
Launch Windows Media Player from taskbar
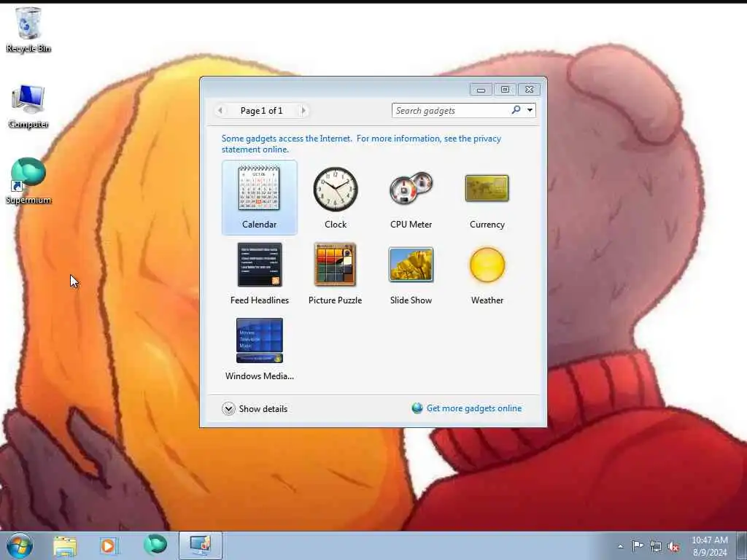[x=109, y=546]
